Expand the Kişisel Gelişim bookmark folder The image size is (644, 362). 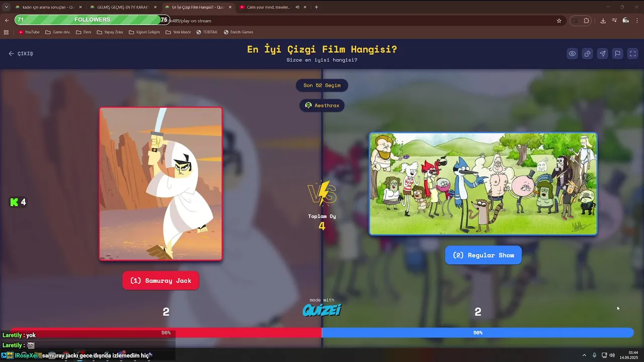tap(144, 32)
